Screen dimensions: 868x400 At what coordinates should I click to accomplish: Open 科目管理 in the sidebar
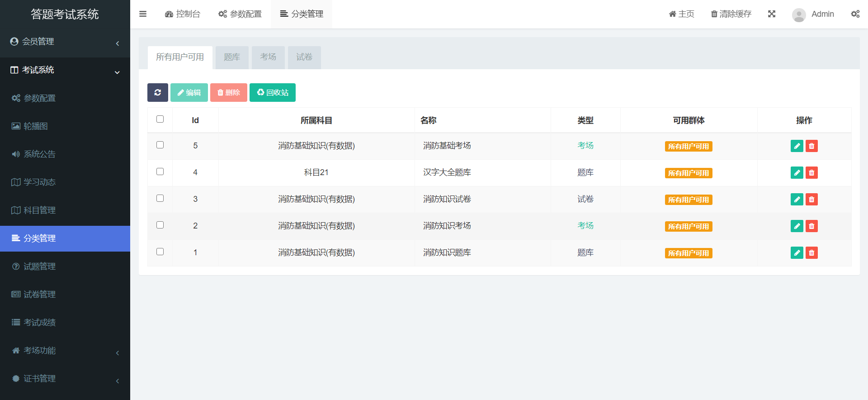(65, 210)
